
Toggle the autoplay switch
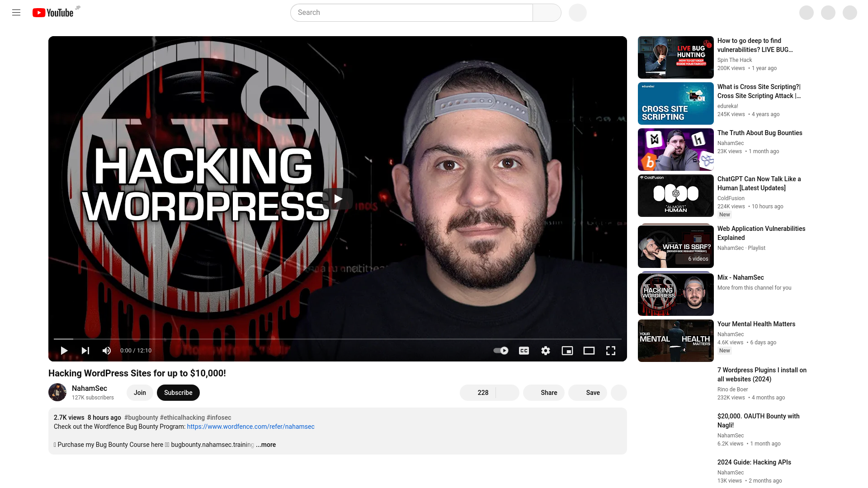click(501, 351)
